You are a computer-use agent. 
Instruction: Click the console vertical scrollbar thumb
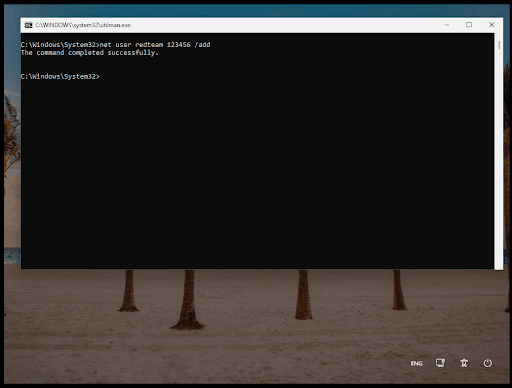click(499, 45)
